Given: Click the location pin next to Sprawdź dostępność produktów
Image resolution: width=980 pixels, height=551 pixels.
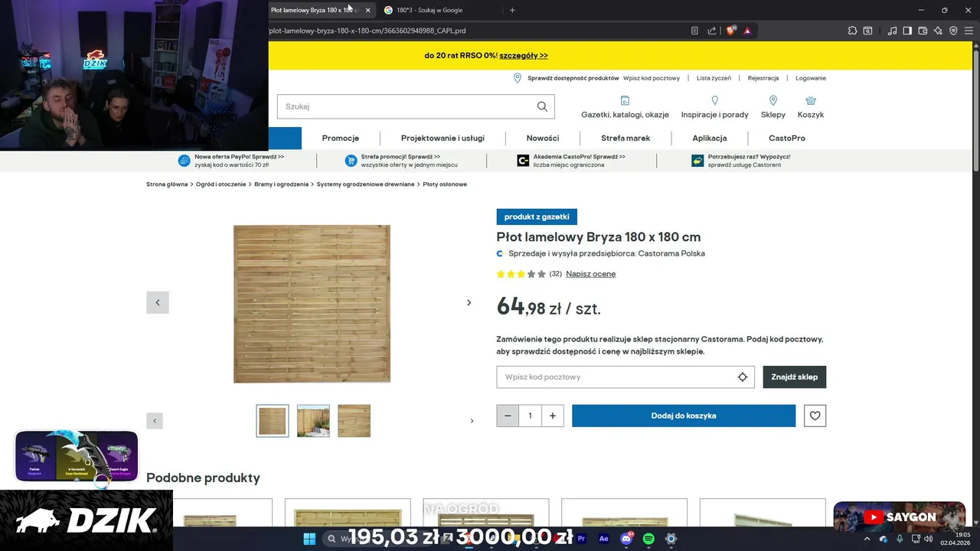Looking at the screenshot, I should click(518, 78).
